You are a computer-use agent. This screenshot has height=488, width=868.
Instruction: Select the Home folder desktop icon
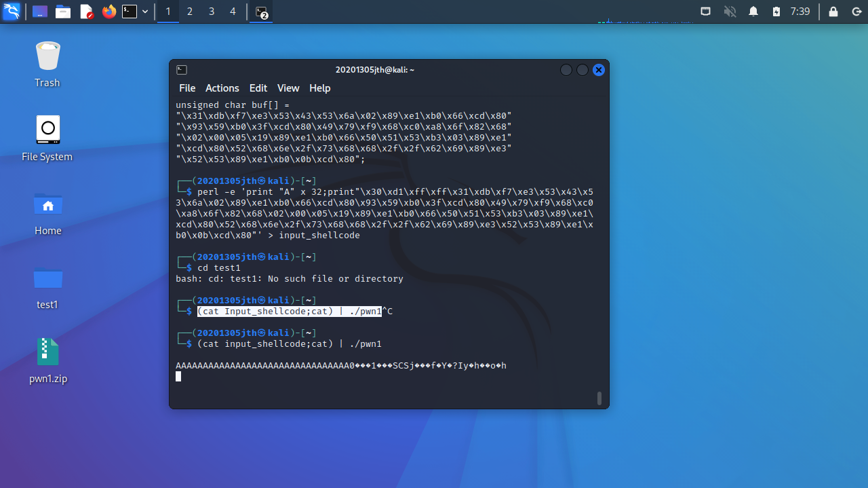47,212
